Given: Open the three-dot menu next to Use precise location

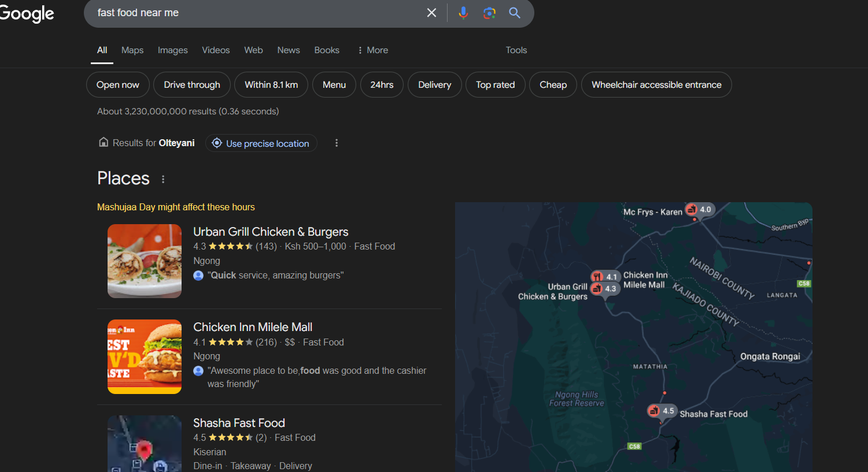Looking at the screenshot, I should (337, 143).
